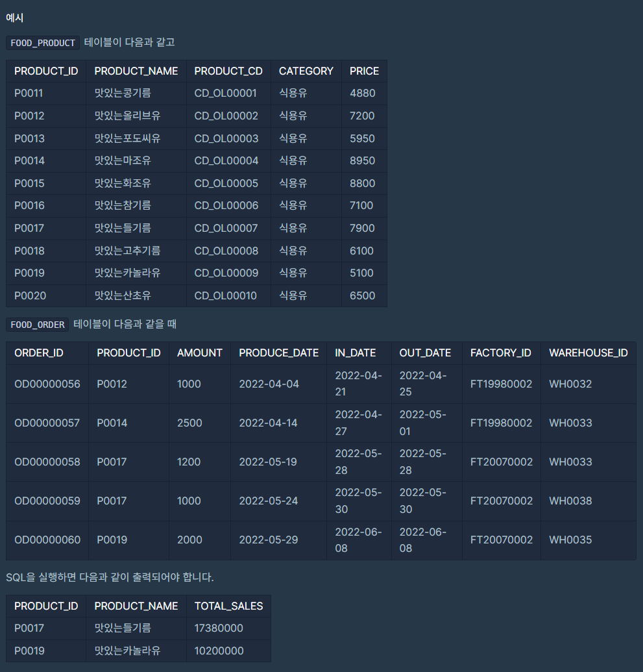Click order OD00000056 cell
This screenshot has width=643, height=672.
(47, 384)
